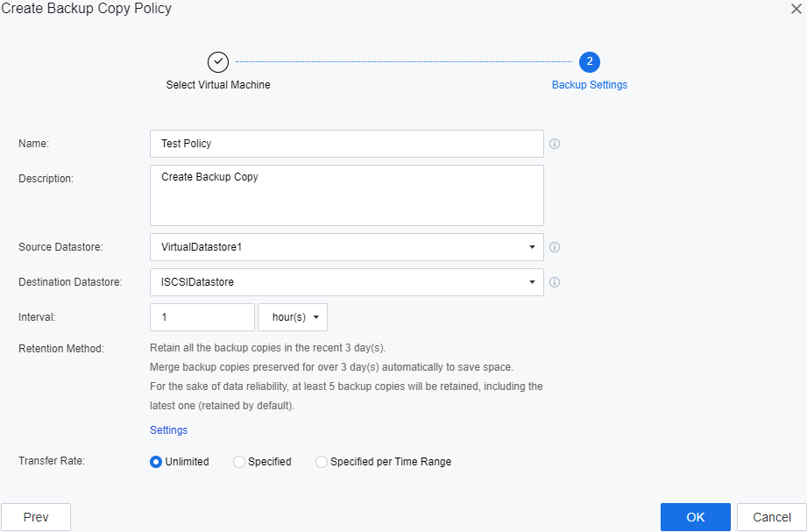Focus the Interval number input field
Image resolution: width=807 pixels, height=532 pixels.
(x=202, y=317)
